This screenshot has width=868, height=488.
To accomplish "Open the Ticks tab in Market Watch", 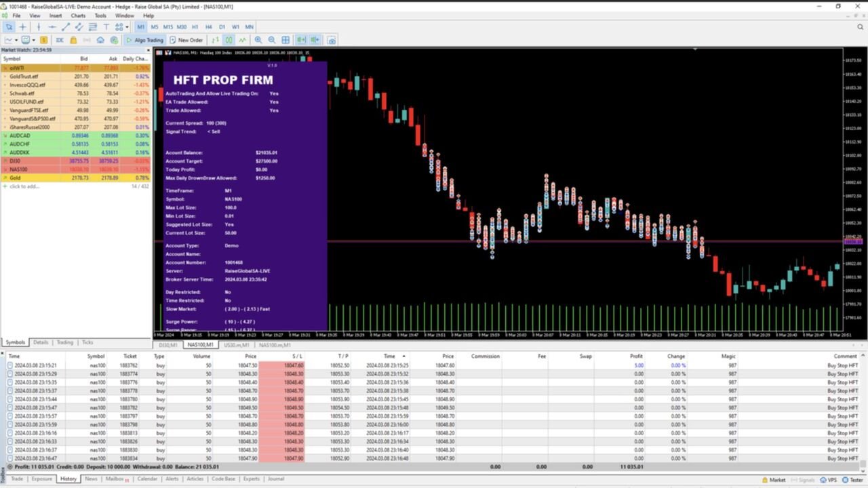I will (87, 342).
